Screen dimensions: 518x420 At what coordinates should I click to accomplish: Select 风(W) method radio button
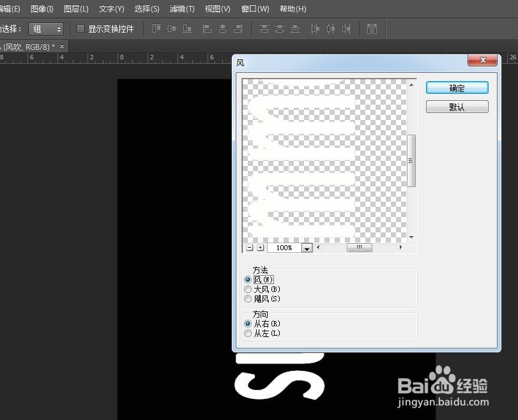[248, 280]
